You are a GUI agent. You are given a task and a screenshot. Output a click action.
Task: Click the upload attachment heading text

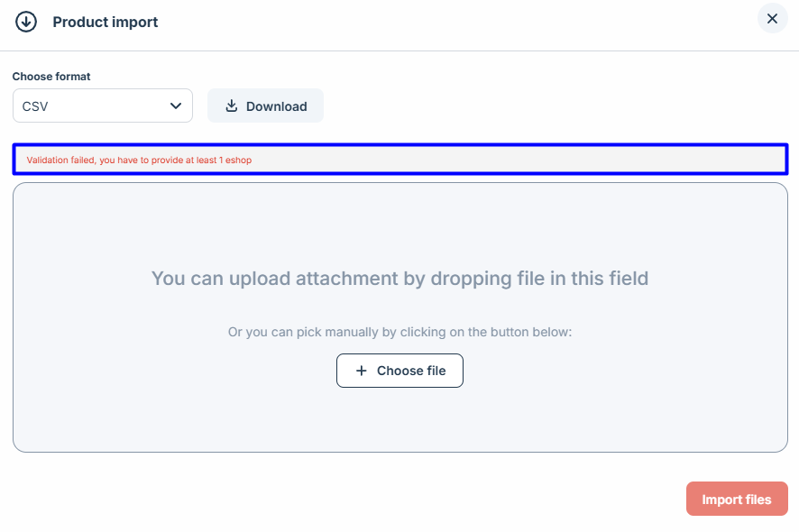(x=399, y=278)
